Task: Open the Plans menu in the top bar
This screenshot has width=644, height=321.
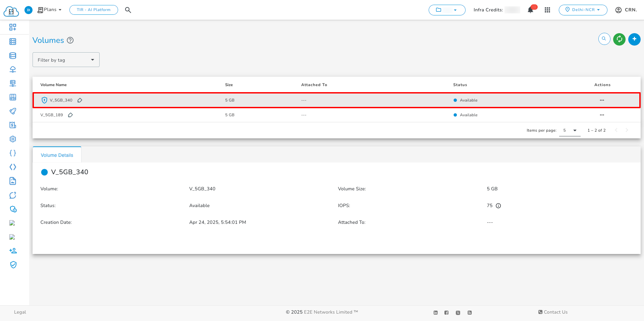Action: tap(49, 10)
